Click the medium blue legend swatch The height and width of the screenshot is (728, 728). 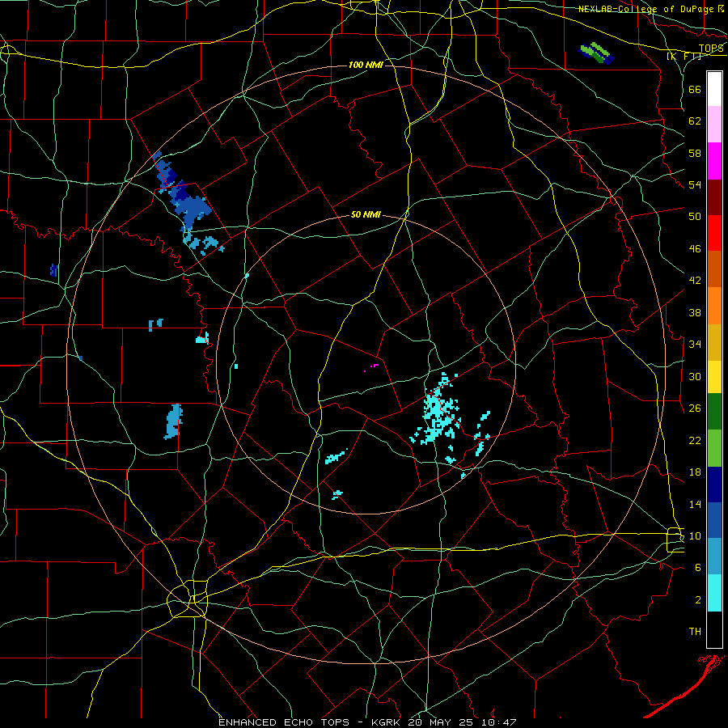(714, 520)
